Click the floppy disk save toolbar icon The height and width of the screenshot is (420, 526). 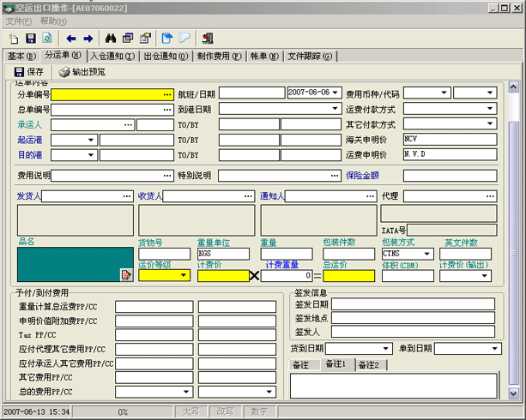(31, 39)
